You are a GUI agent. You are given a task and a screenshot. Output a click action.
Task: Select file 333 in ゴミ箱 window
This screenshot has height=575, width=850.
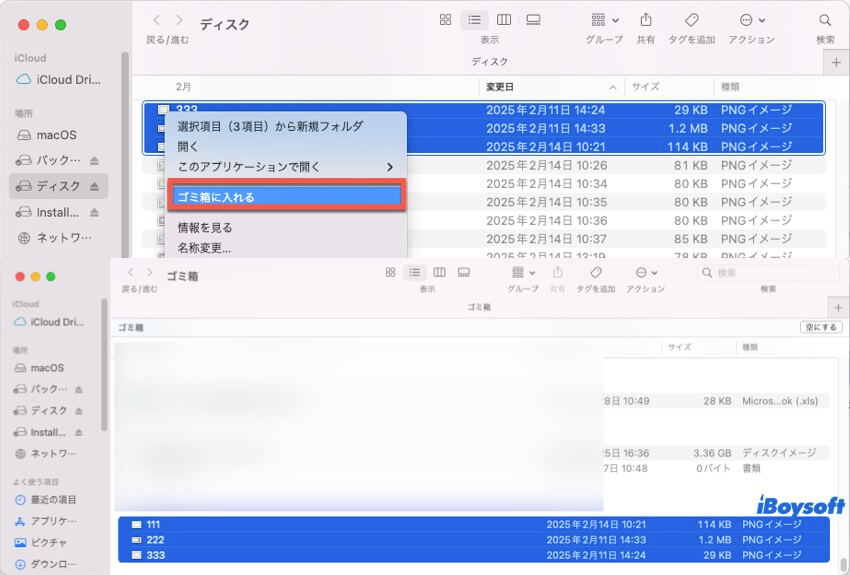474,555
